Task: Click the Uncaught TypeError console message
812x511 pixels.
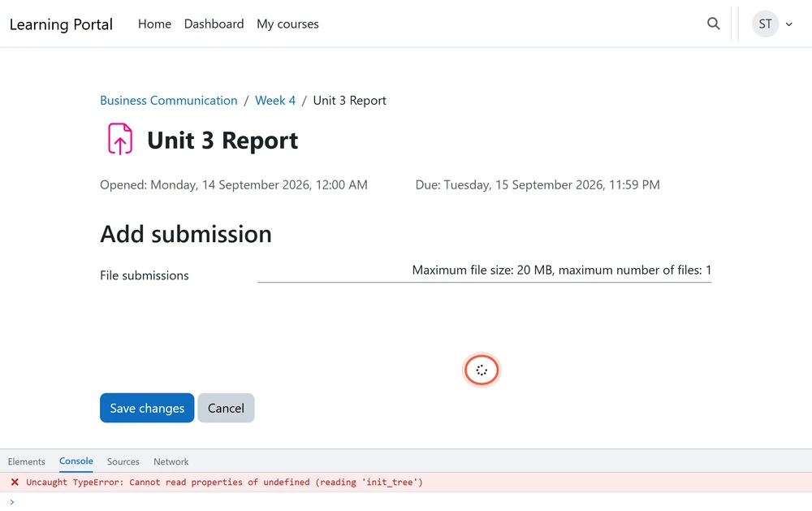Action: 224,482
